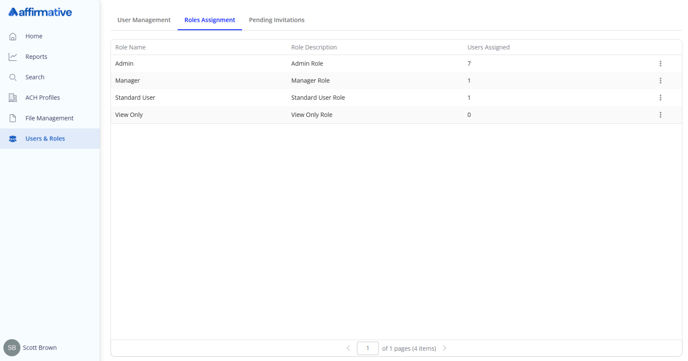Click the Users & Roles people icon
Image resolution: width=688 pixels, height=361 pixels.
[x=13, y=139]
